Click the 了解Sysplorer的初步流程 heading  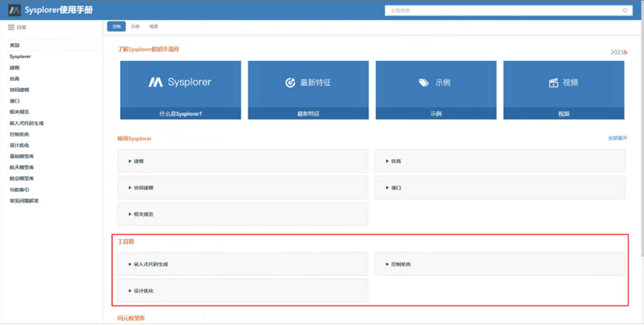pyautogui.click(x=148, y=49)
